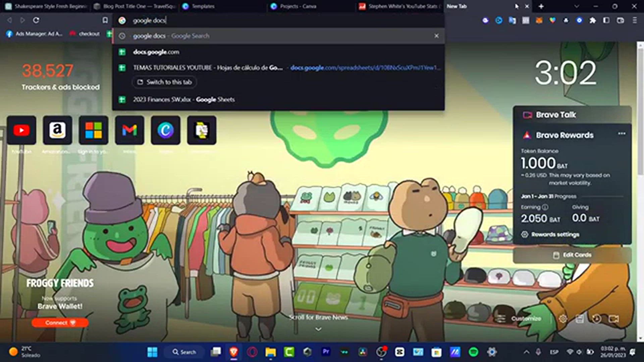Image resolution: width=644 pixels, height=362 pixels.
Task: Expand Brave News with the down chevron
Action: coord(318,329)
